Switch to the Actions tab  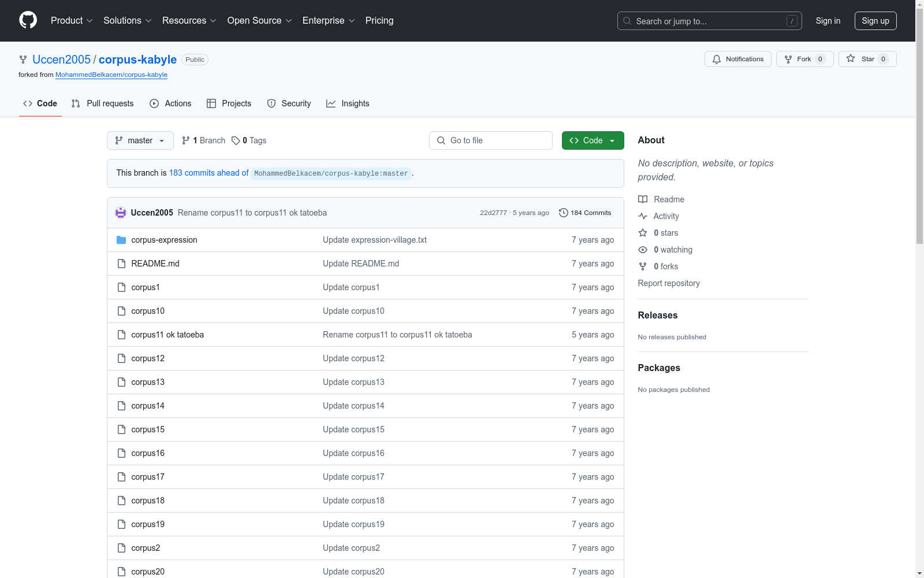click(x=170, y=103)
